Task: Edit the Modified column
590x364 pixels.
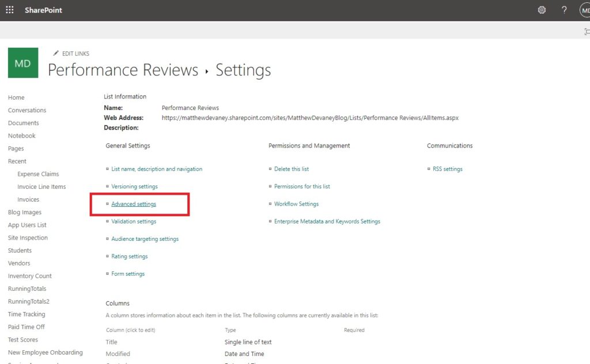Action: pos(118,354)
